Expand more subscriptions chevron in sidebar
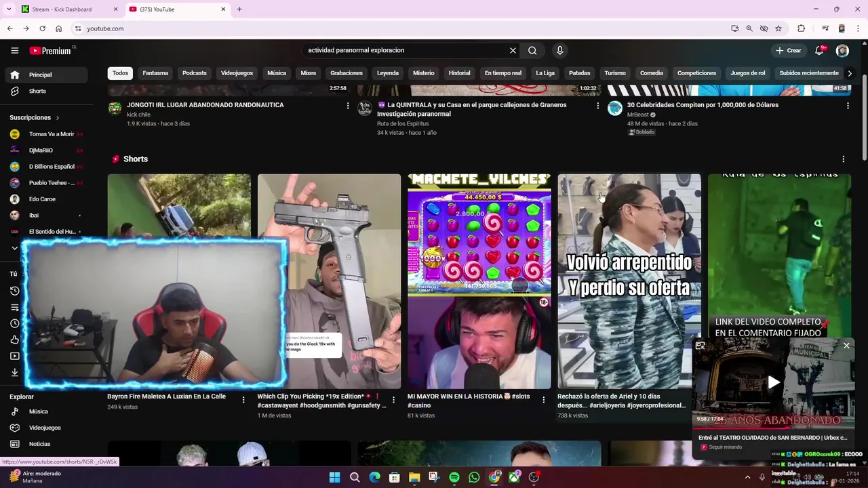868x488 pixels. (x=14, y=248)
